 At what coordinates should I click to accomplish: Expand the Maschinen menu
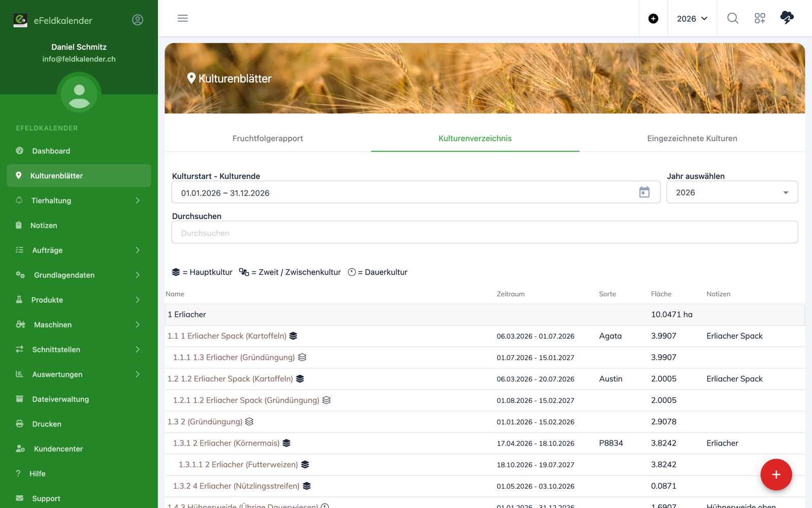click(x=79, y=325)
